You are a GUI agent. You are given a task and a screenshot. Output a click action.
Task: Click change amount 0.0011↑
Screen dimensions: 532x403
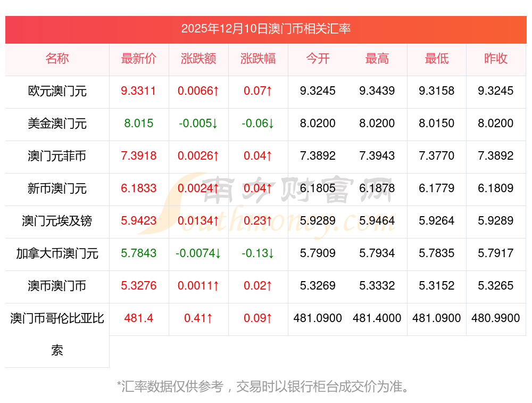tap(198, 285)
